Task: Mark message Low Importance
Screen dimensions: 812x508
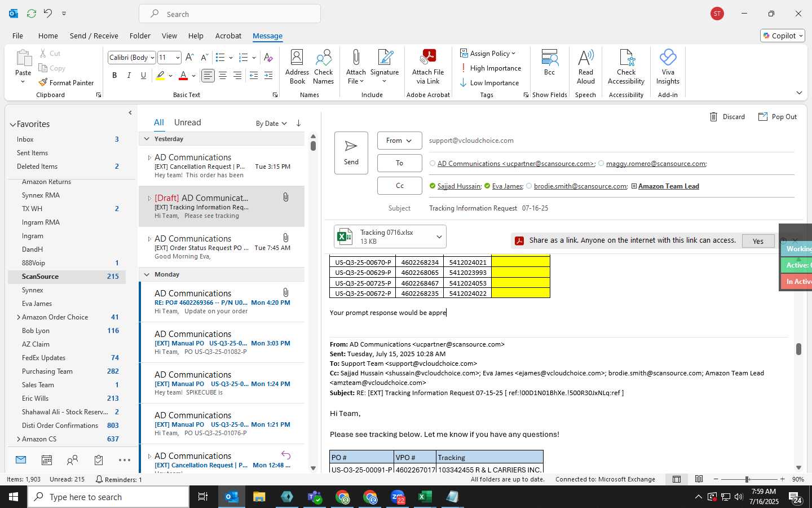Action: 489,82
